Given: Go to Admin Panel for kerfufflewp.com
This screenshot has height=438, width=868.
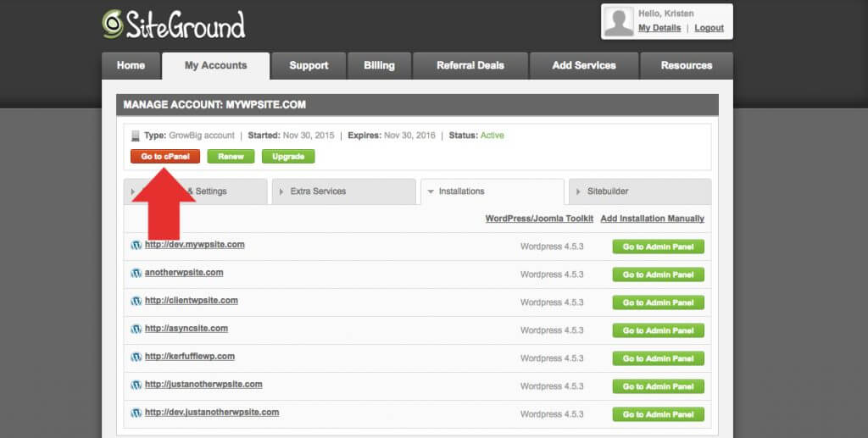Looking at the screenshot, I should click(x=658, y=358).
